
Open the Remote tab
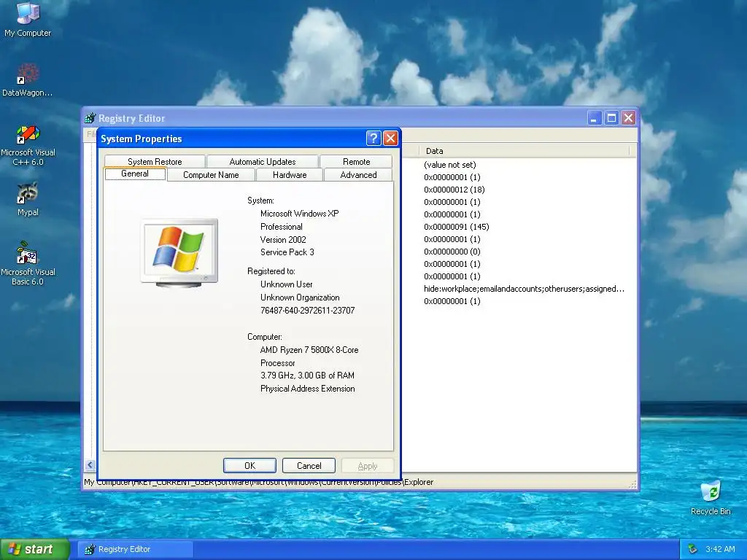pyautogui.click(x=356, y=161)
